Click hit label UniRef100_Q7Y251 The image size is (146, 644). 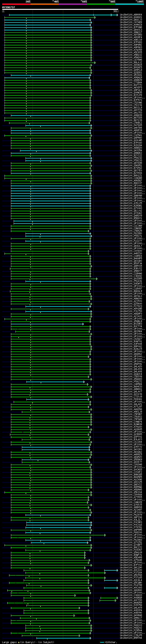pos(131,542)
